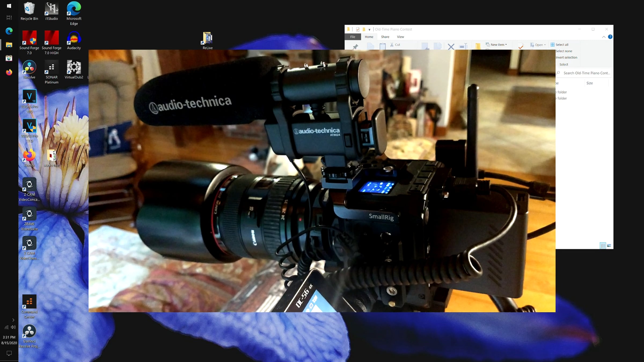Switch to the View ribbon tab

pyautogui.click(x=400, y=37)
